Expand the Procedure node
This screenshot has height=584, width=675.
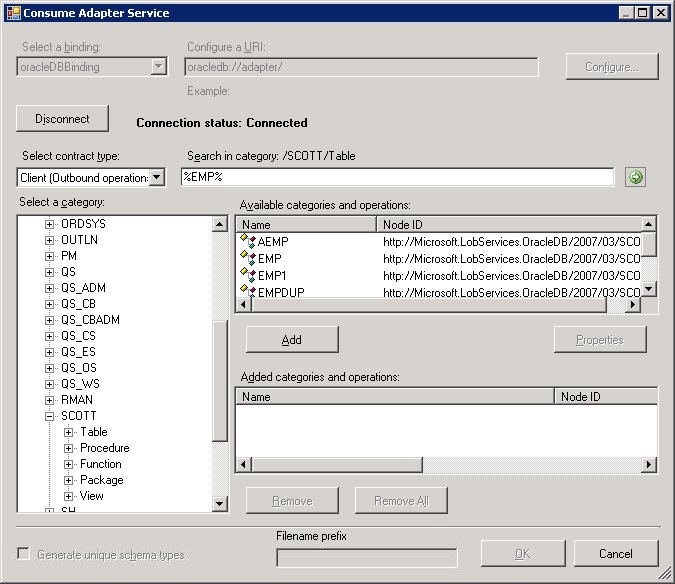coord(69,448)
